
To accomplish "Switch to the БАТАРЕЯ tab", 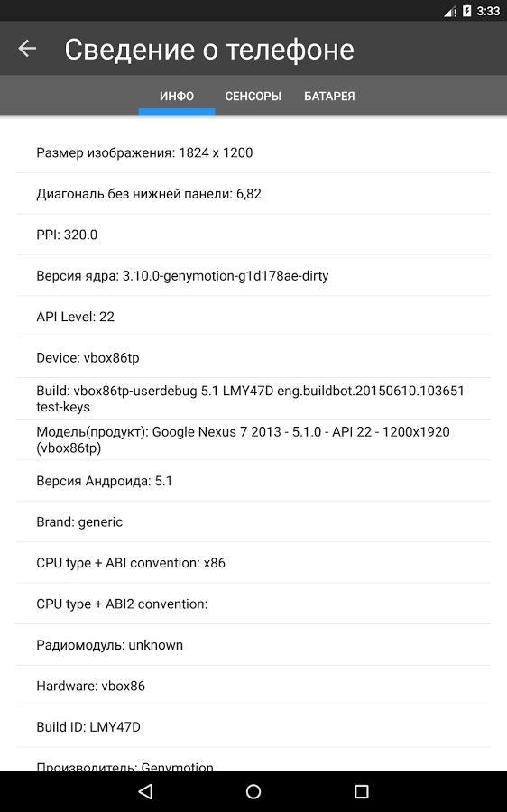I will 329,97.
